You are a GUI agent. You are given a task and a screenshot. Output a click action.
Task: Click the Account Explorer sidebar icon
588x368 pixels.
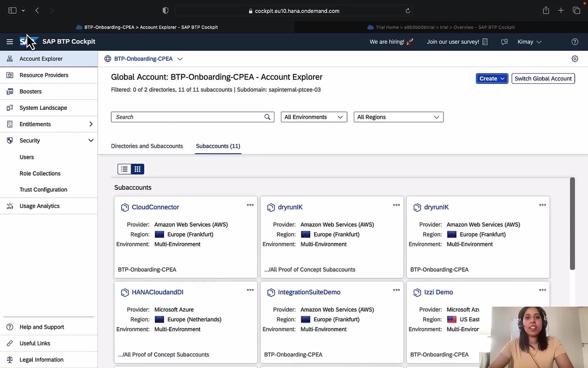pyautogui.click(x=10, y=59)
